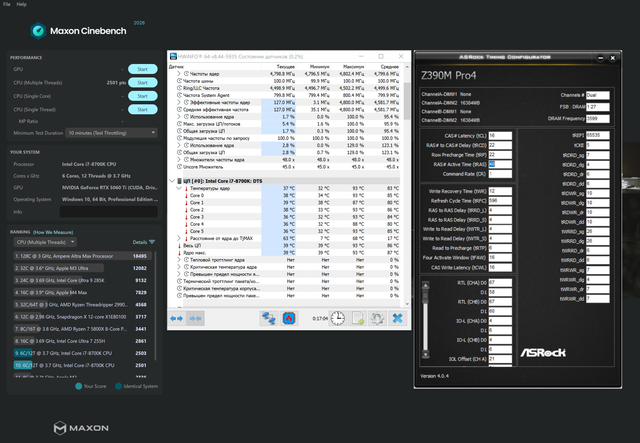Click the down arrow of ASRock RTL list scrollbar
Image resolution: width=640 pixels, height=443 pixels.
425,354
